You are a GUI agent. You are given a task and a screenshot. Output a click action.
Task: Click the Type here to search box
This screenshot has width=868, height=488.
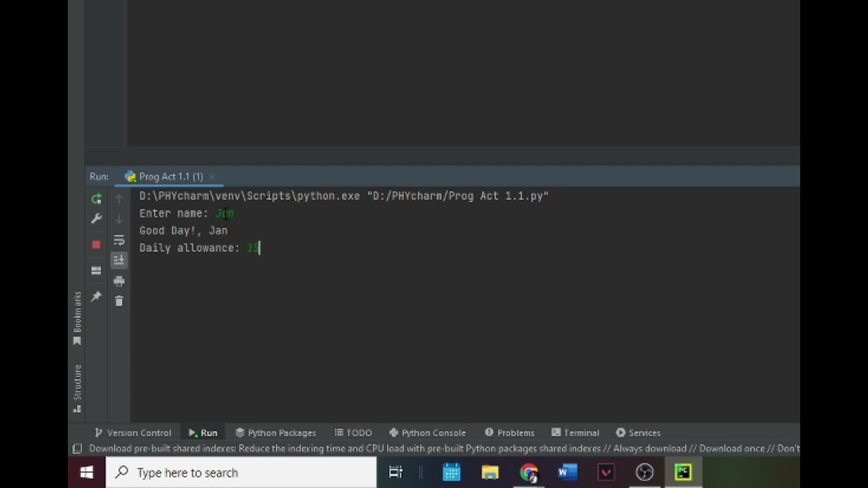[241, 472]
